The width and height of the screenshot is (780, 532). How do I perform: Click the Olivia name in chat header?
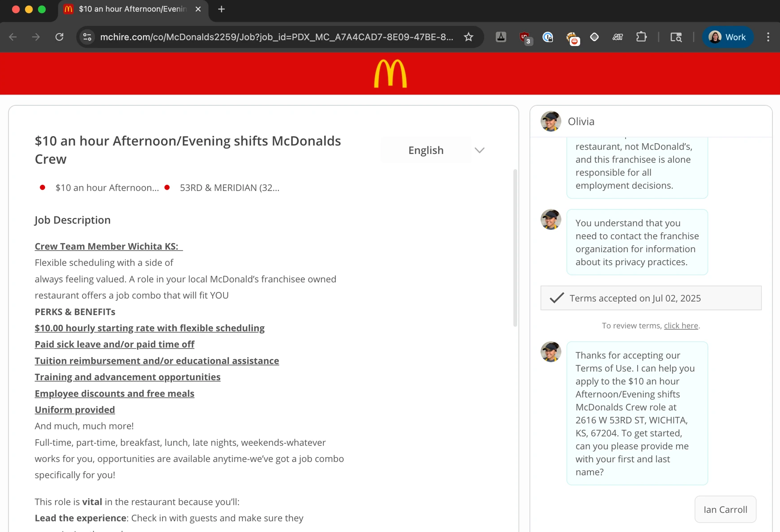coord(581,121)
